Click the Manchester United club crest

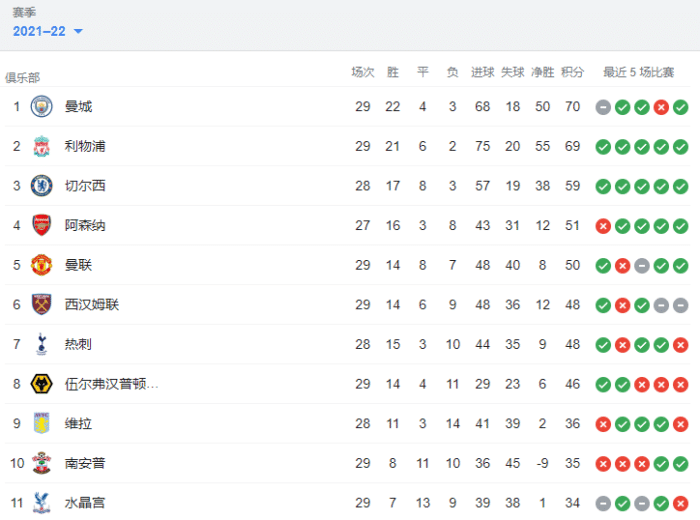(x=41, y=265)
